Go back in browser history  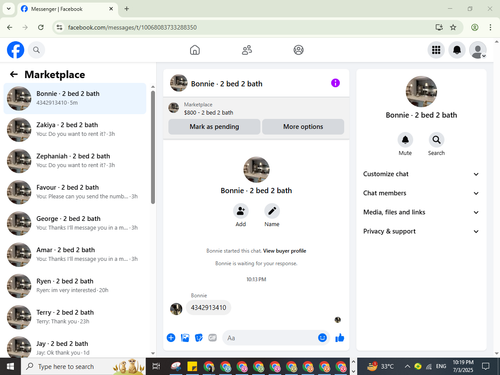[10, 27]
